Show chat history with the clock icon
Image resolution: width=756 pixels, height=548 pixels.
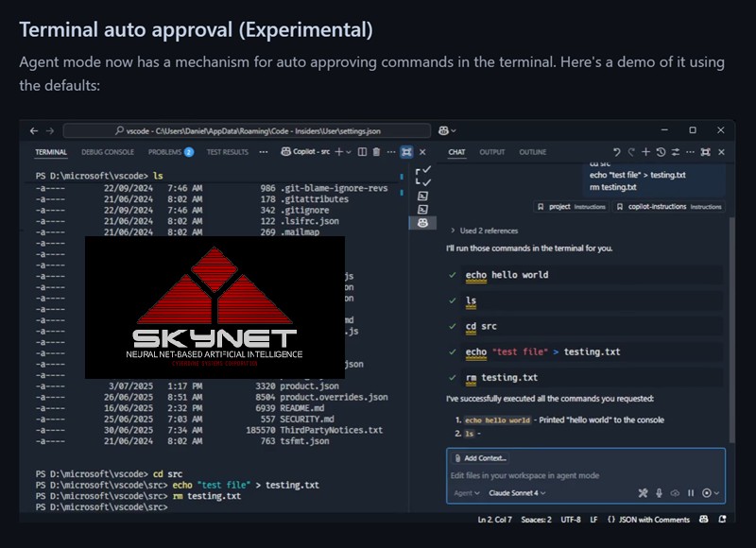661,152
